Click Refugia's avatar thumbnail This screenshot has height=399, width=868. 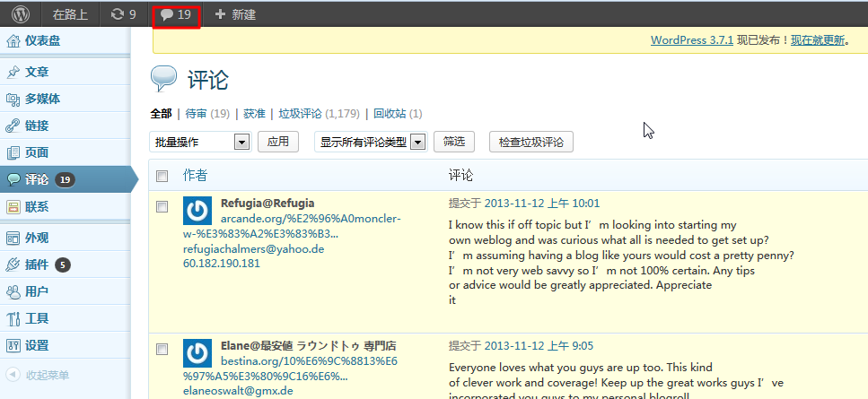coord(197,211)
